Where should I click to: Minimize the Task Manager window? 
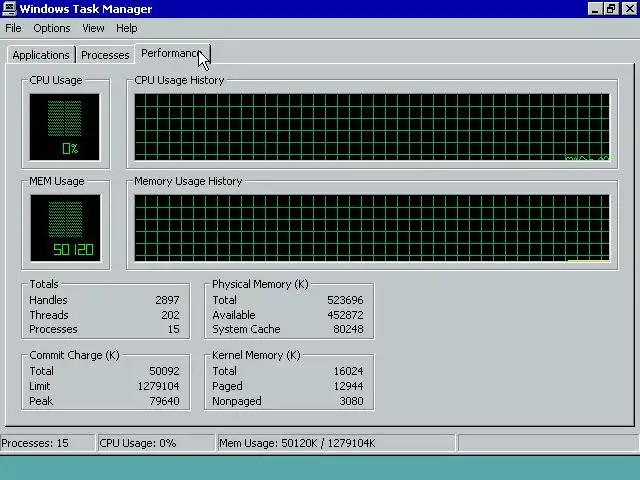tap(596, 9)
